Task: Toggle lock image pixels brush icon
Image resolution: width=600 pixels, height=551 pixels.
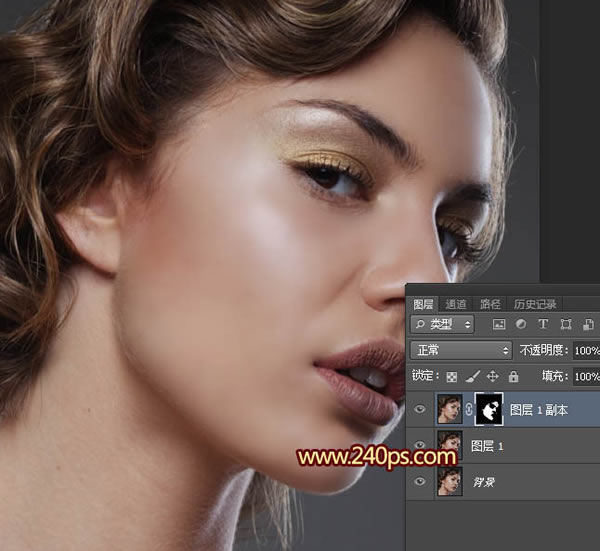Action: coord(472,377)
